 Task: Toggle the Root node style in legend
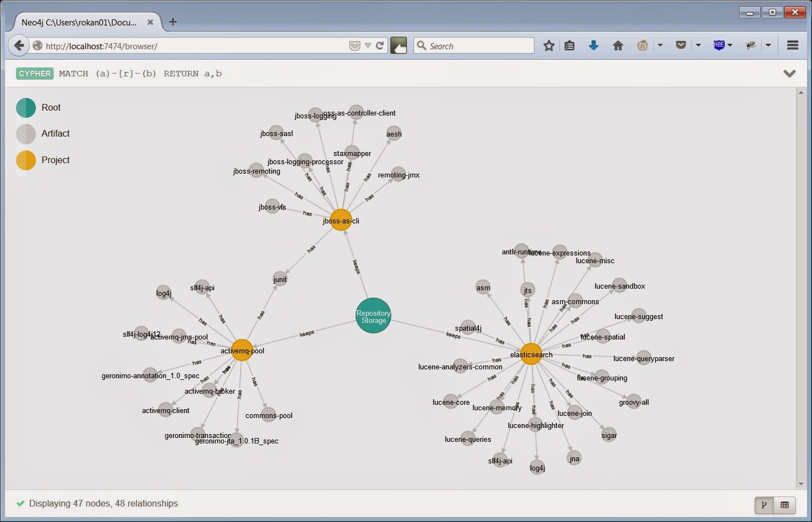point(25,107)
